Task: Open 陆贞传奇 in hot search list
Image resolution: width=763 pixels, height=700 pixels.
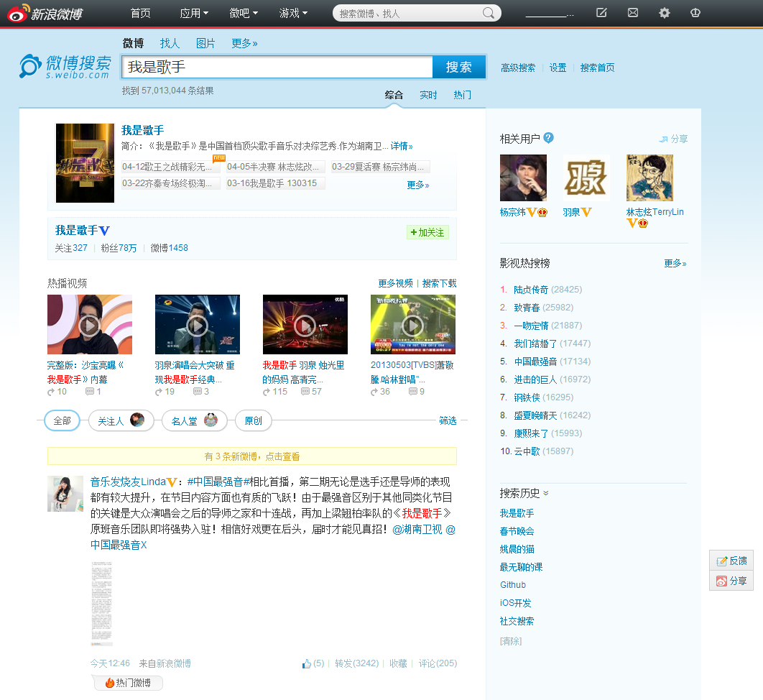Action: 530,290
